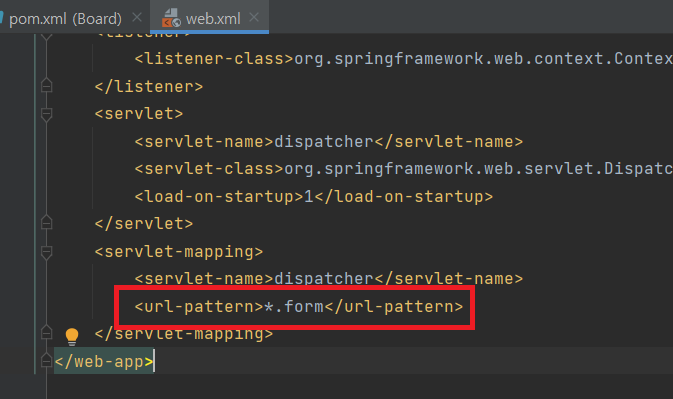Click the web.xml file icon
The width and height of the screenshot is (673, 399).
point(171,18)
